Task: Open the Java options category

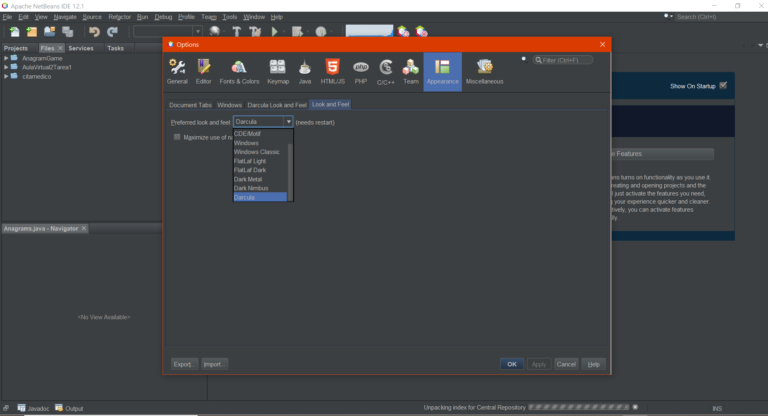Action: click(x=305, y=72)
